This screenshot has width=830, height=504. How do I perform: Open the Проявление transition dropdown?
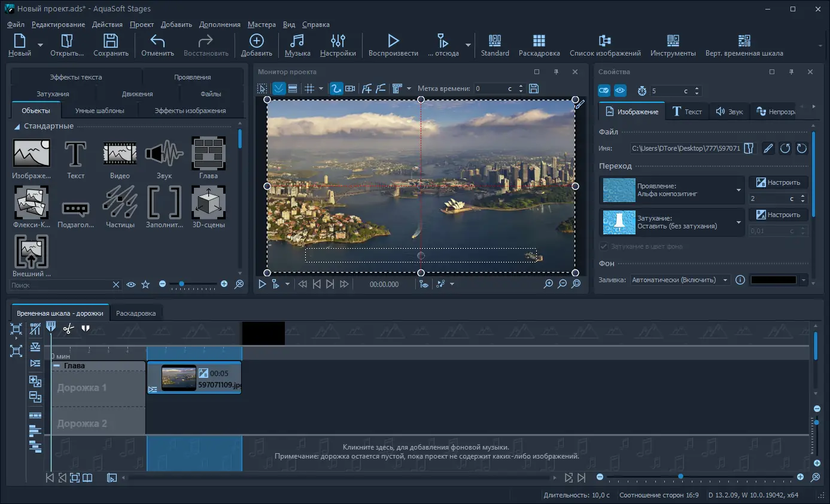[738, 190]
